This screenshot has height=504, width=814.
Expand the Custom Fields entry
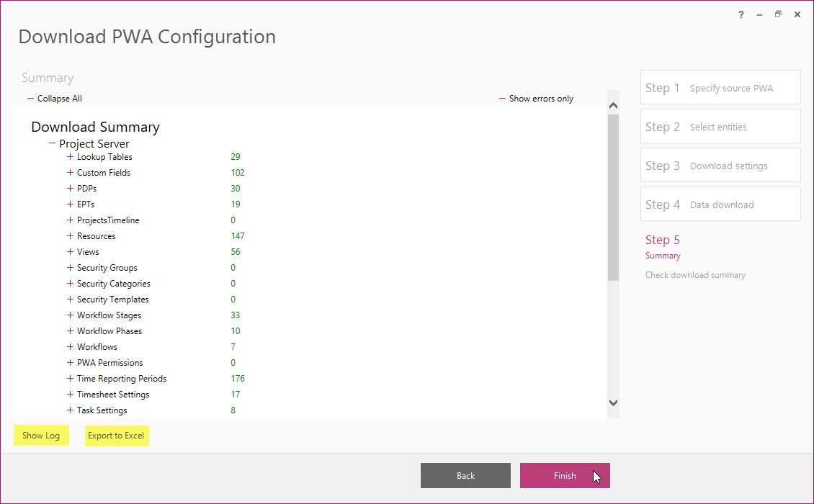70,172
